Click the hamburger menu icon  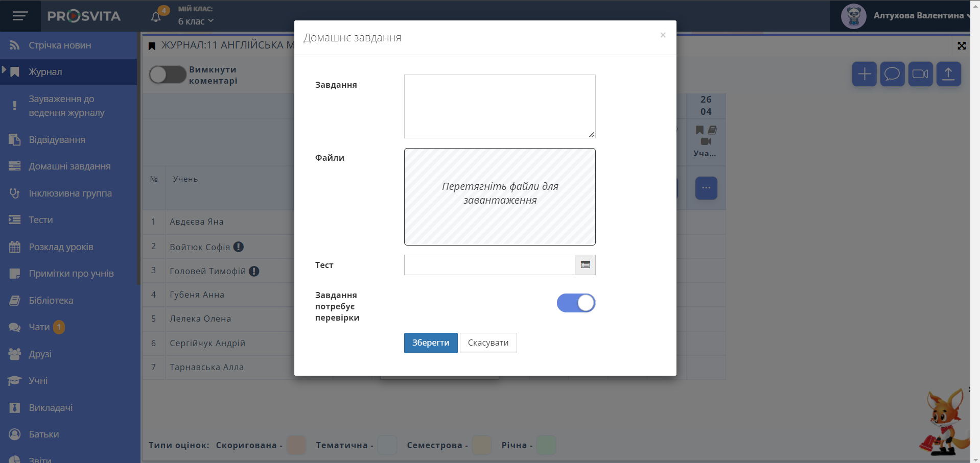[x=20, y=16]
